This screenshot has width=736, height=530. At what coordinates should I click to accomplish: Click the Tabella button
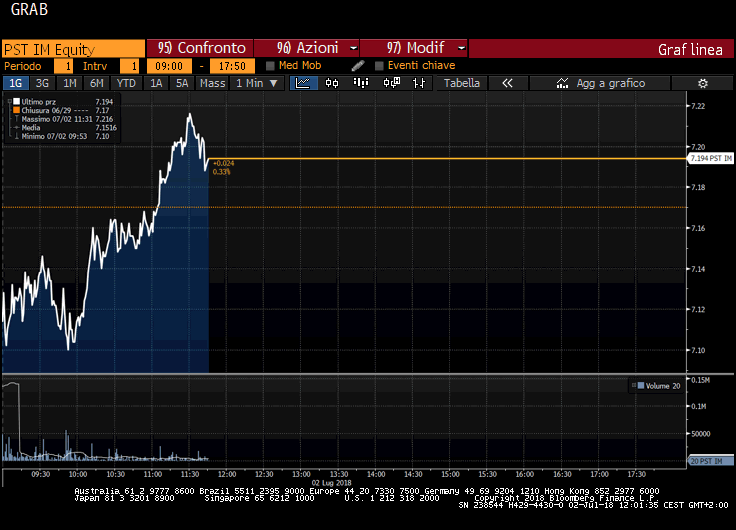click(x=462, y=83)
